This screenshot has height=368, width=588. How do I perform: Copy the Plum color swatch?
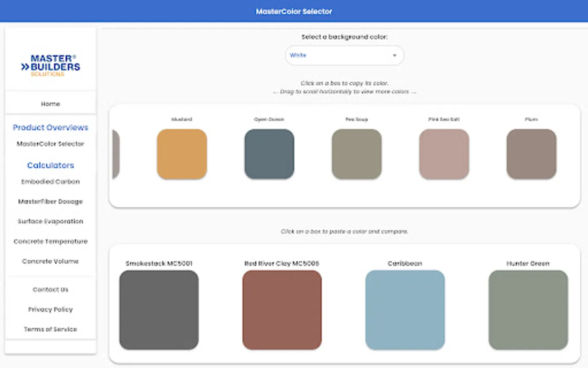(531, 154)
